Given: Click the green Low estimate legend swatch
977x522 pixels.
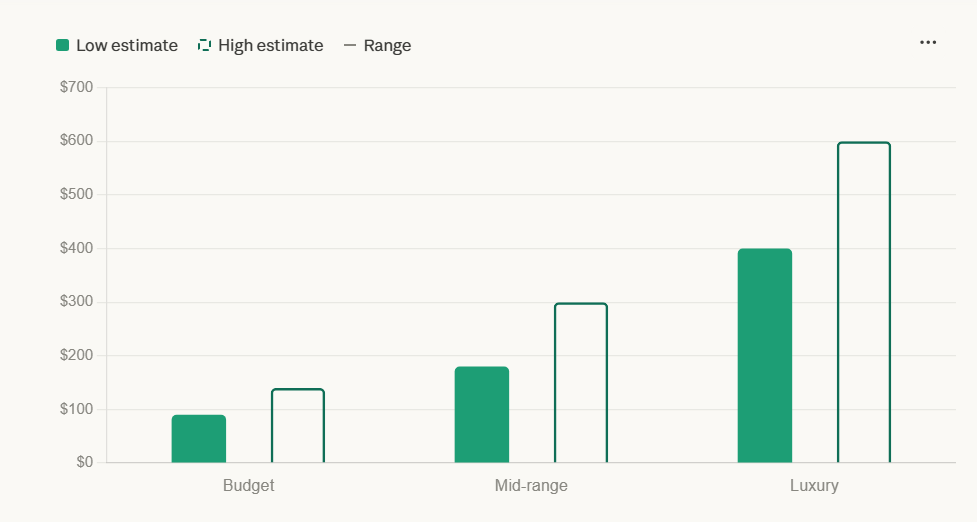Looking at the screenshot, I should [62, 45].
